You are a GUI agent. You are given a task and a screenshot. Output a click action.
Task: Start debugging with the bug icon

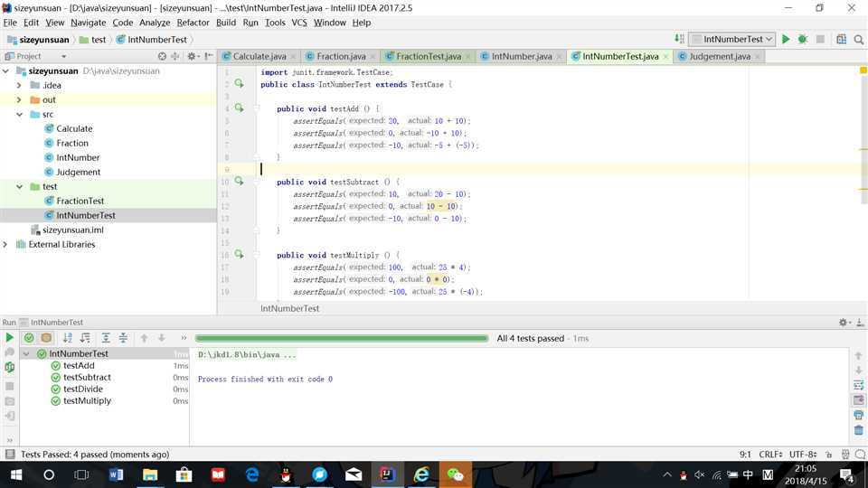pyautogui.click(x=803, y=39)
